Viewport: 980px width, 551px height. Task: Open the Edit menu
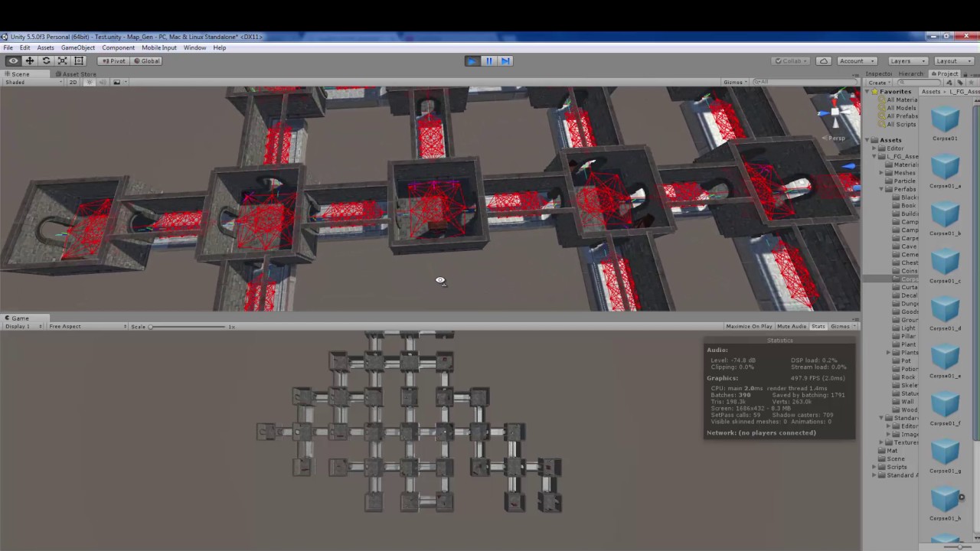(x=25, y=47)
